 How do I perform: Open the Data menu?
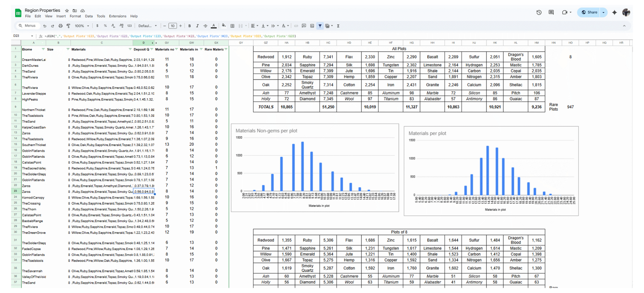click(x=89, y=16)
